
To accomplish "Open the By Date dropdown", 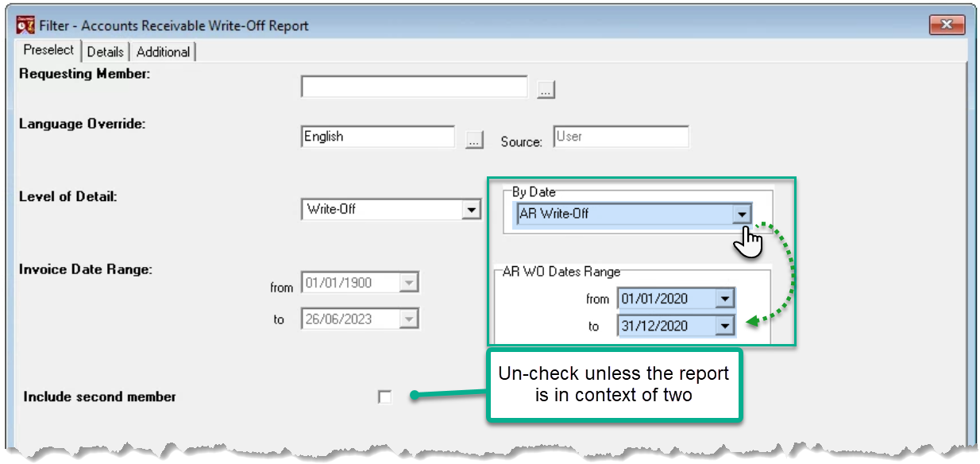I will pos(742,214).
